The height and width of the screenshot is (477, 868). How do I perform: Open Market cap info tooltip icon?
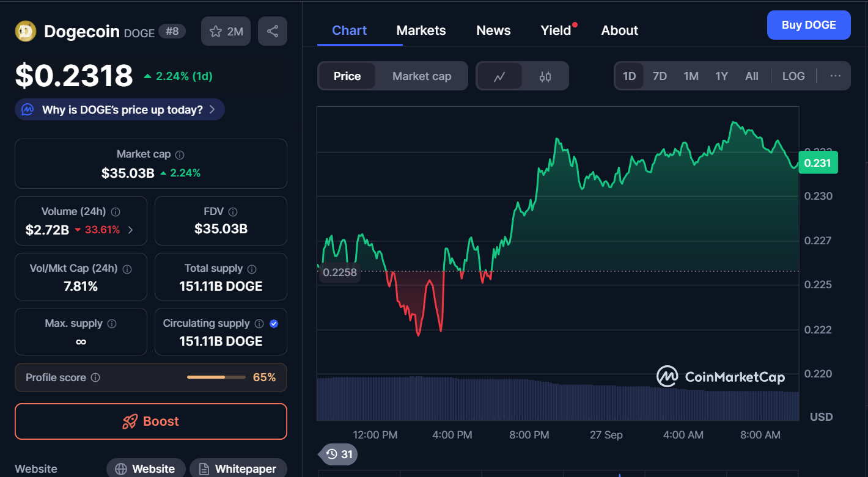(180, 155)
